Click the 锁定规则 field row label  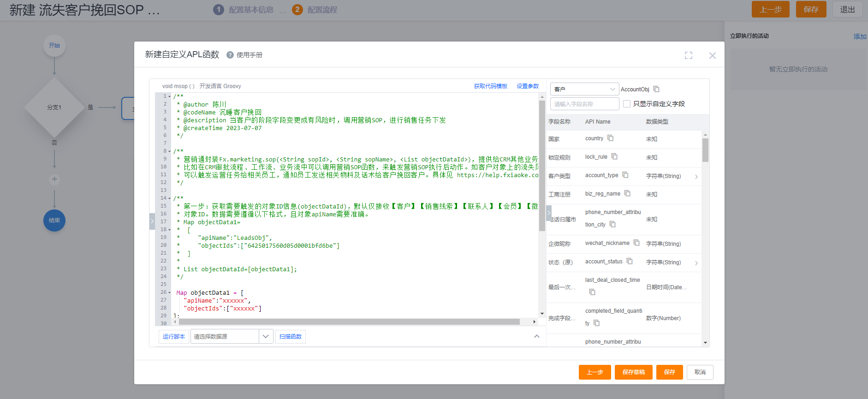point(559,158)
